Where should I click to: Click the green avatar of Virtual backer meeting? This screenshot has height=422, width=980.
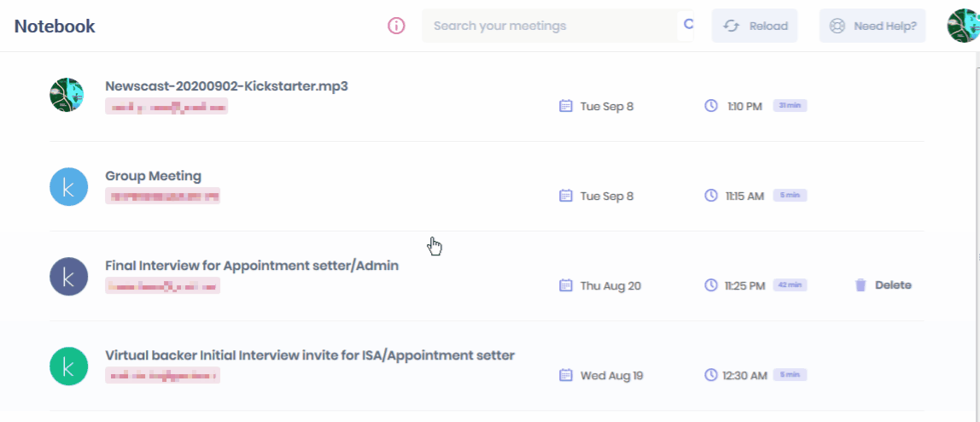click(x=69, y=366)
